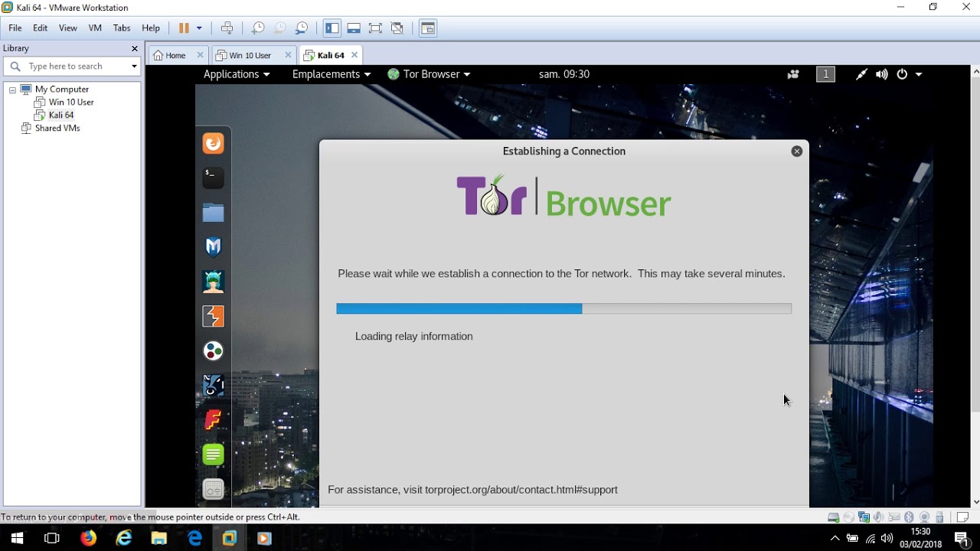
Task: Enter VMware full screen mode
Action: point(375,28)
